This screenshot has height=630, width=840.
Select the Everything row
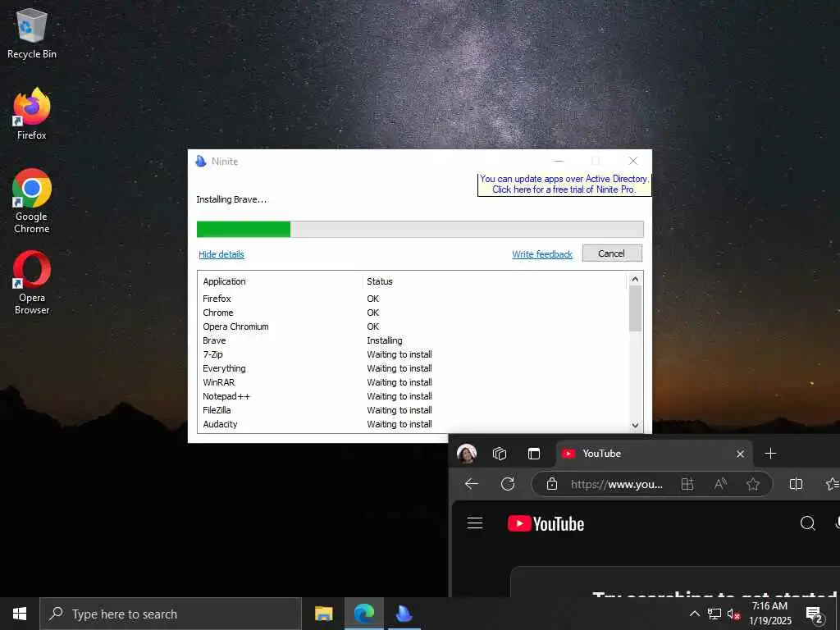click(x=413, y=368)
